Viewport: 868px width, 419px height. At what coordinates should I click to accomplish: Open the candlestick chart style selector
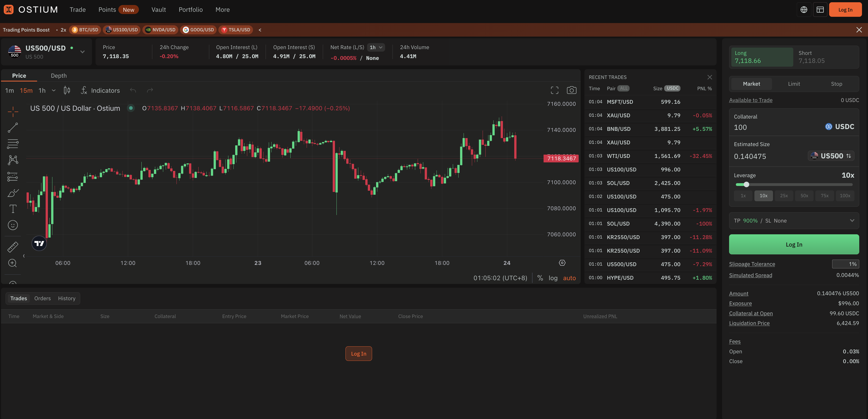pos(67,90)
